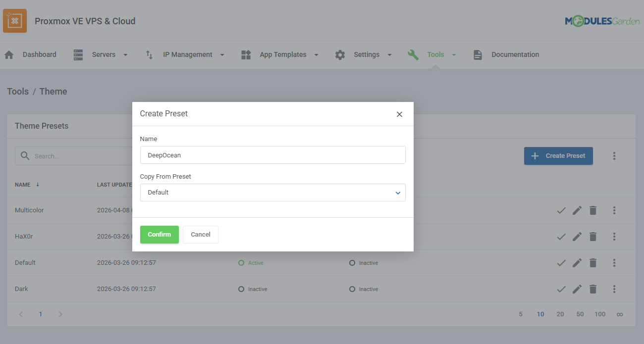Click the Dashboard home icon
This screenshot has height=344, width=644.
click(x=9, y=55)
